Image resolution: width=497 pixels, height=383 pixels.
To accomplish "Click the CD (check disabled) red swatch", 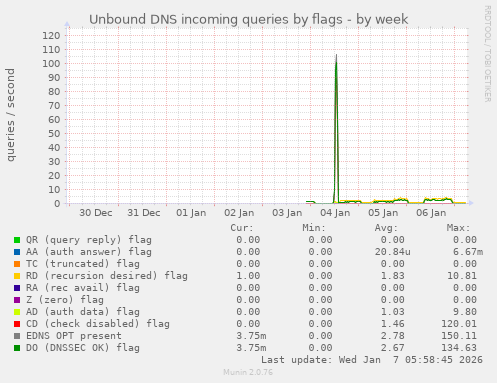I will click(x=17, y=324).
